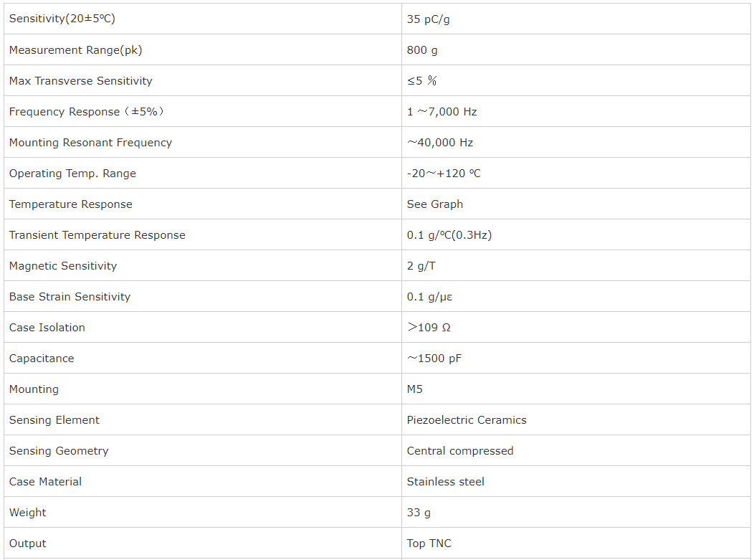This screenshot has height=560, width=754.
Task: Click the Stainless steel value cell
Action: coord(576,481)
